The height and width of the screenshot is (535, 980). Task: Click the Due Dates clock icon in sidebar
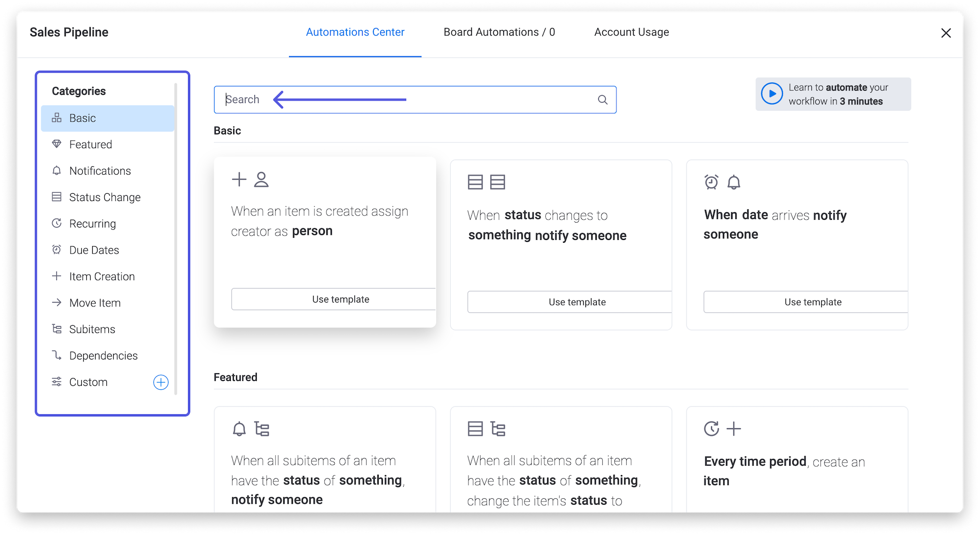57,250
